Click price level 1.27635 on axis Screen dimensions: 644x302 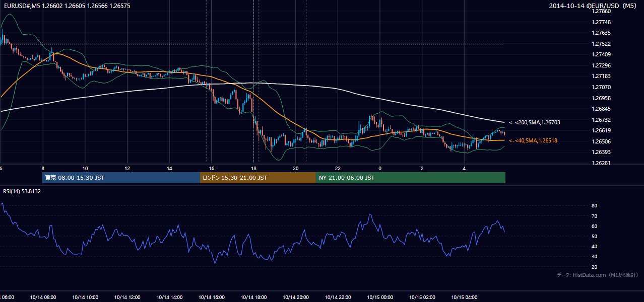point(601,33)
